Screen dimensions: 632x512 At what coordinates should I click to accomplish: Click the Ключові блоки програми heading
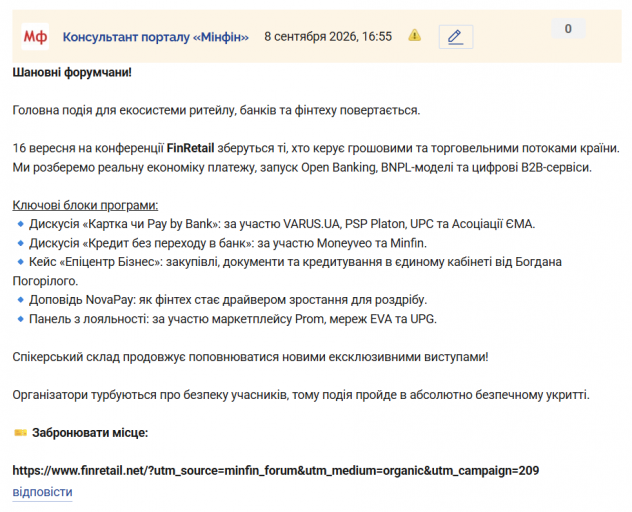pos(85,205)
